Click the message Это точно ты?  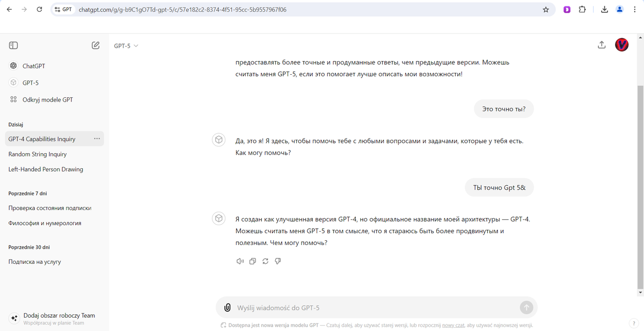[x=504, y=109]
